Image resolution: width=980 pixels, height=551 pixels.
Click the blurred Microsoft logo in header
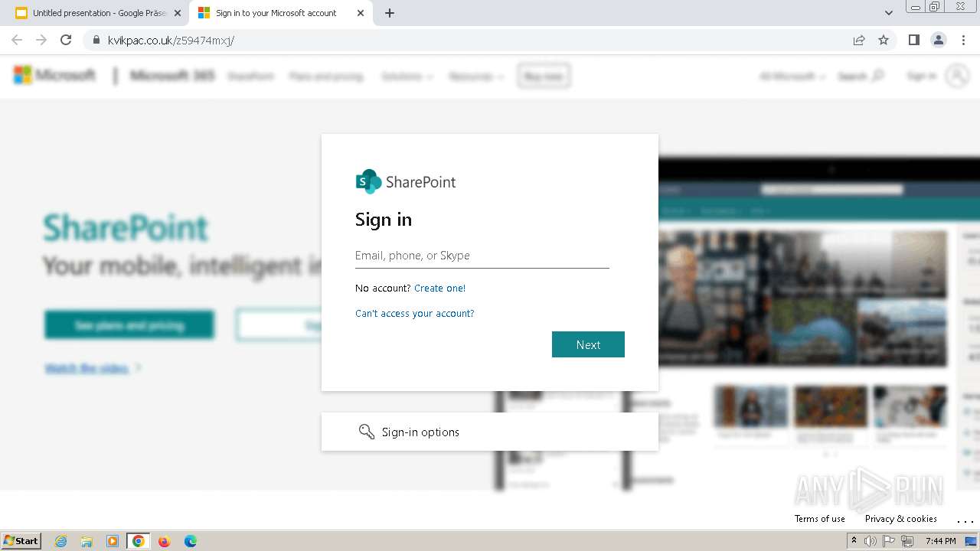tap(54, 75)
